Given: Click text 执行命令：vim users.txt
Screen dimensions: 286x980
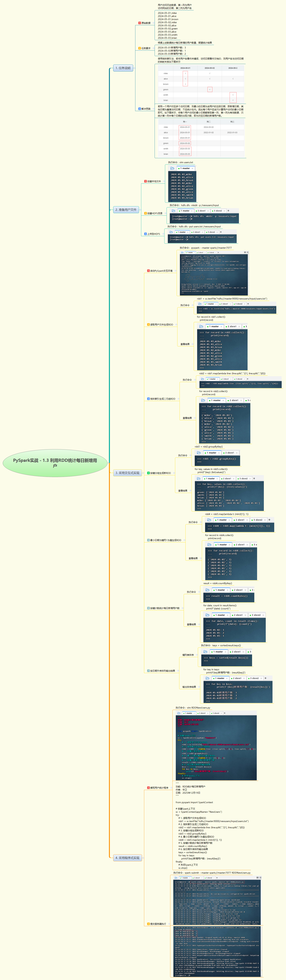Looking at the screenshot, I should (x=181, y=162).
